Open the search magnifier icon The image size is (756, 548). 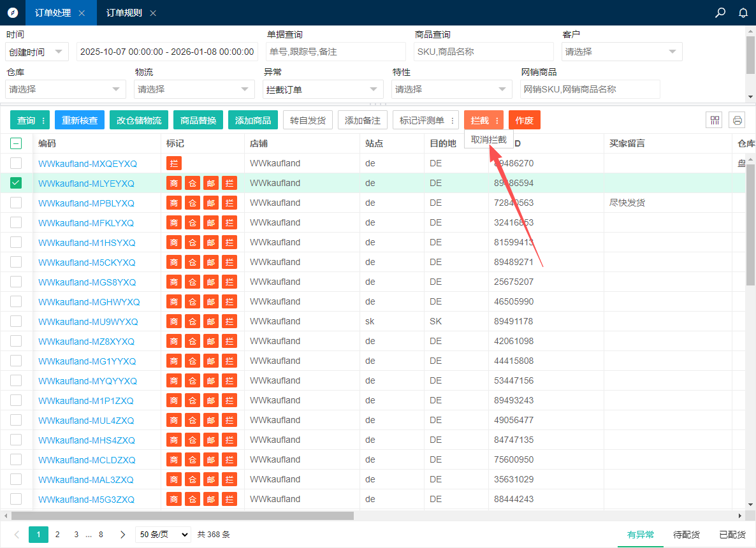[x=720, y=13]
